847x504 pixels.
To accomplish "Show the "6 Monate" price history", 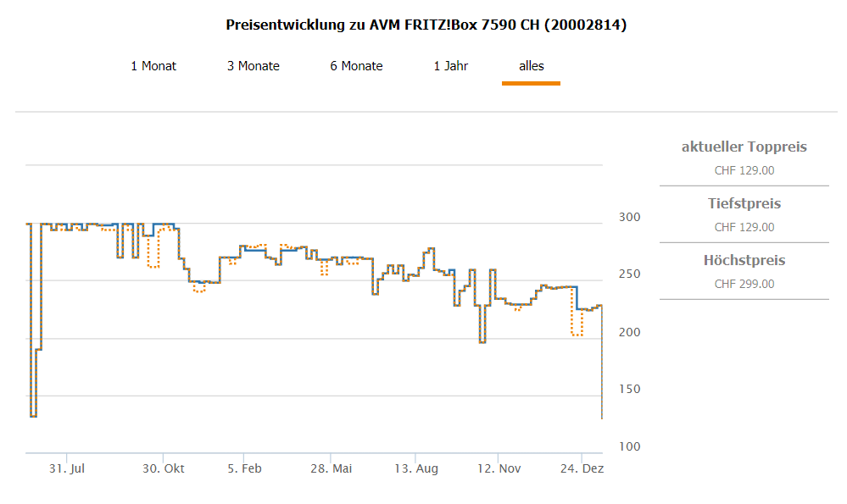I will point(356,66).
